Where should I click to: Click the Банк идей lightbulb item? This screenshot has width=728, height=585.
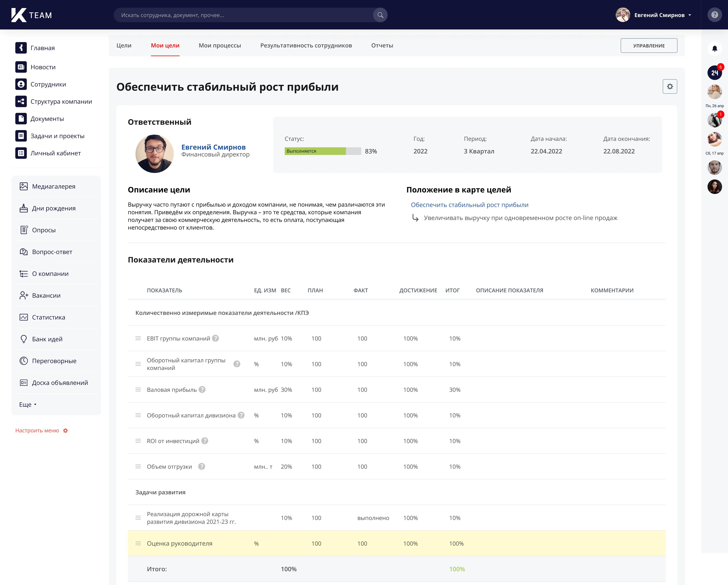pyautogui.click(x=47, y=339)
